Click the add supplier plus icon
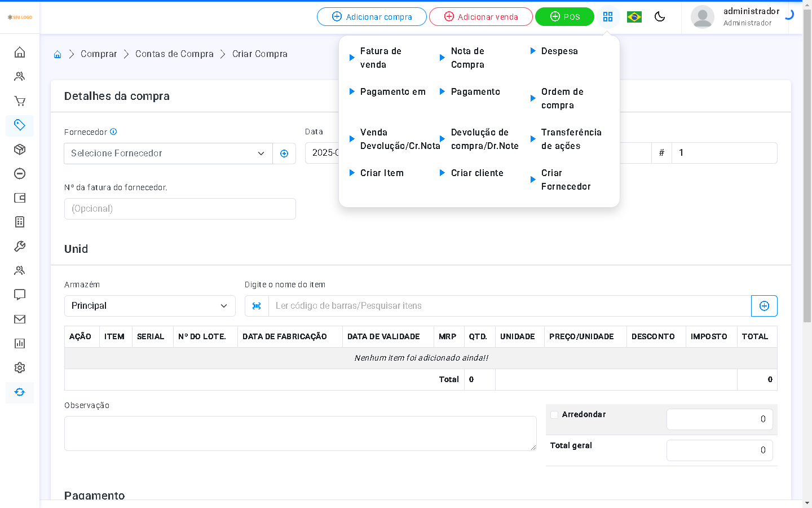 [x=284, y=154]
